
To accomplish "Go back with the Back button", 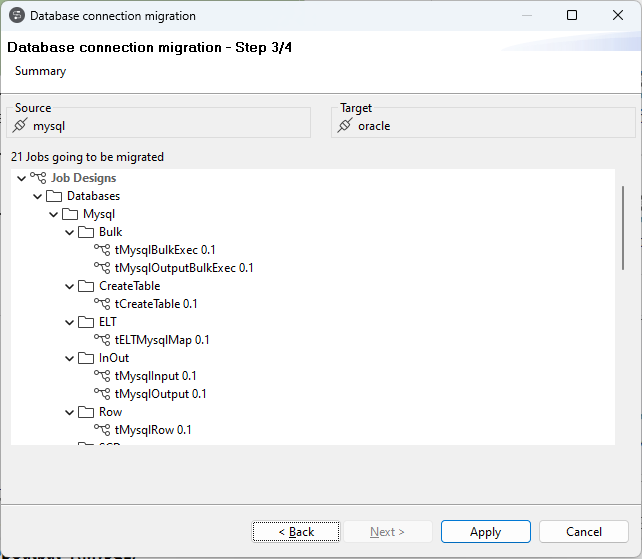I will coord(296,532).
